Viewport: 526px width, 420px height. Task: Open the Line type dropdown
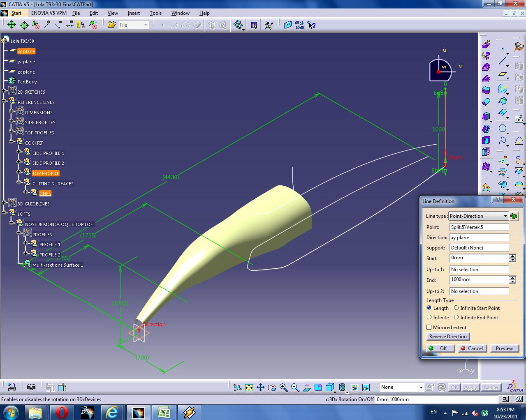pyautogui.click(x=506, y=216)
